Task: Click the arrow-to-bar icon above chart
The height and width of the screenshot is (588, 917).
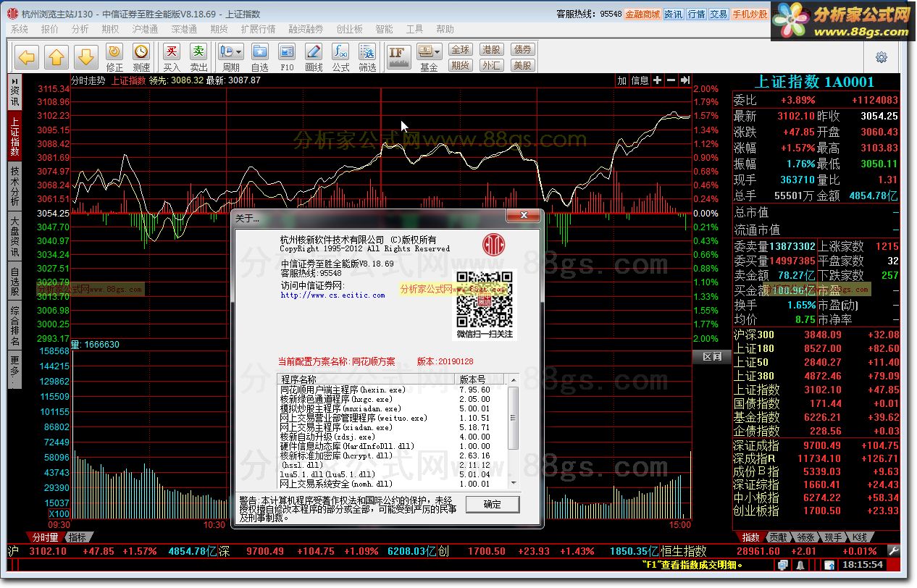Action: pyautogui.click(x=684, y=80)
